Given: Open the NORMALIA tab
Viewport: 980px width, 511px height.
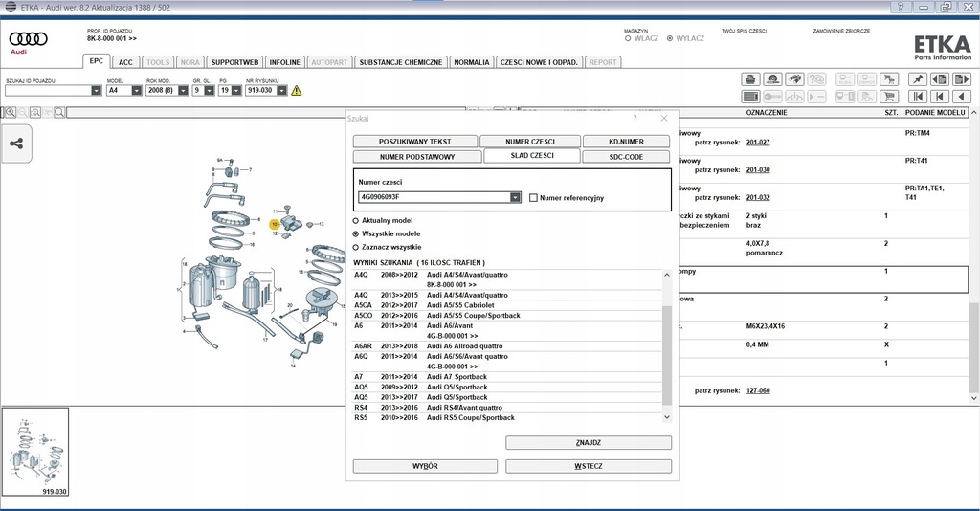Looking at the screenshot, I should pos(471,62).
